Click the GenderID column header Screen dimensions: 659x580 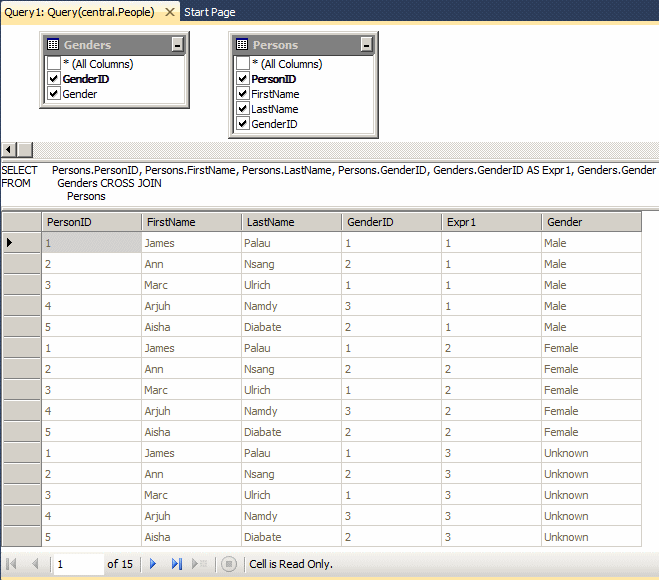pos(392,222)
